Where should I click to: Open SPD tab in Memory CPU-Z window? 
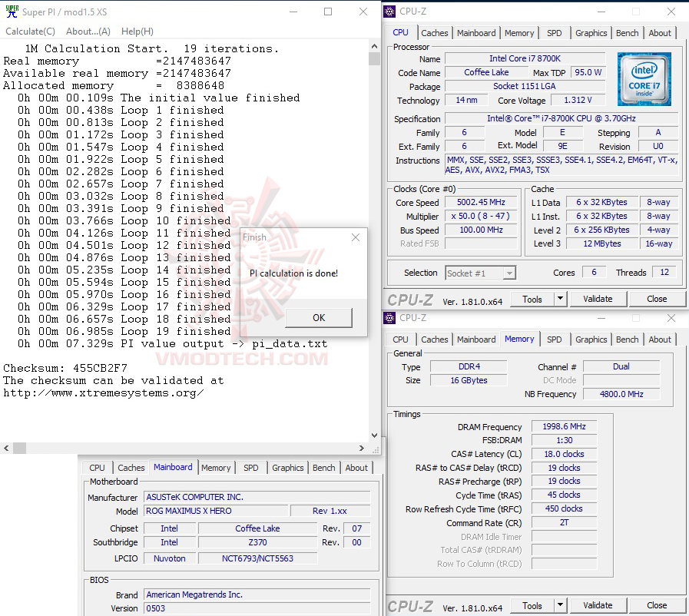tap(554, 339)
